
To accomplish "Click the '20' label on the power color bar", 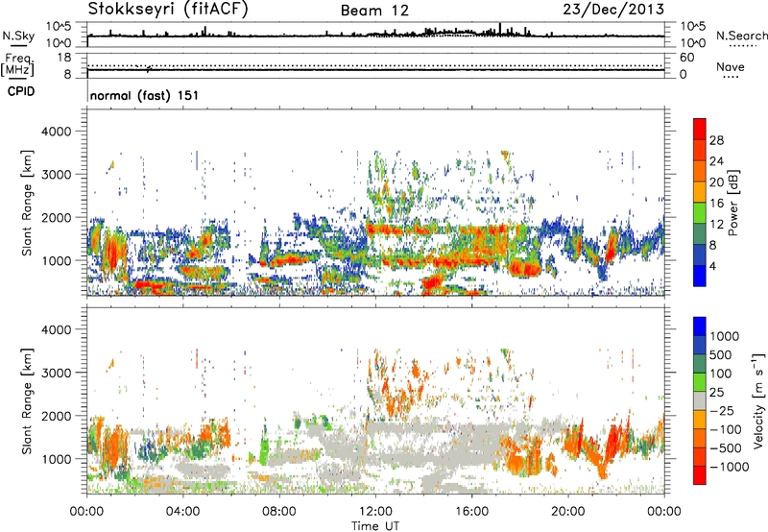I will (x=716, y=182).
